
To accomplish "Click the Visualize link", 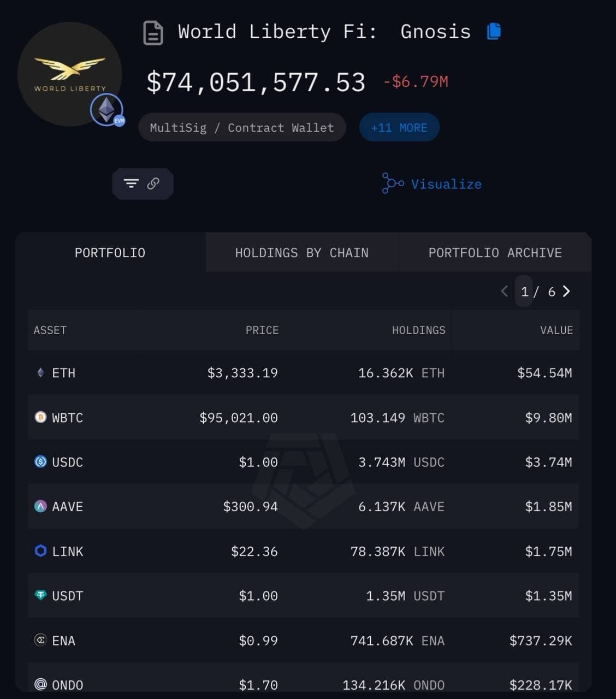I will (x=446, y=185).
